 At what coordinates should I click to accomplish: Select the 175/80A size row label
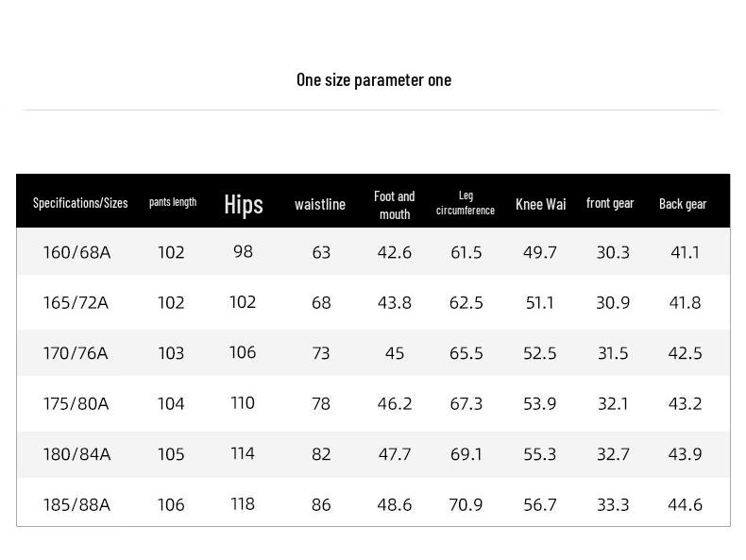(76, 404)
